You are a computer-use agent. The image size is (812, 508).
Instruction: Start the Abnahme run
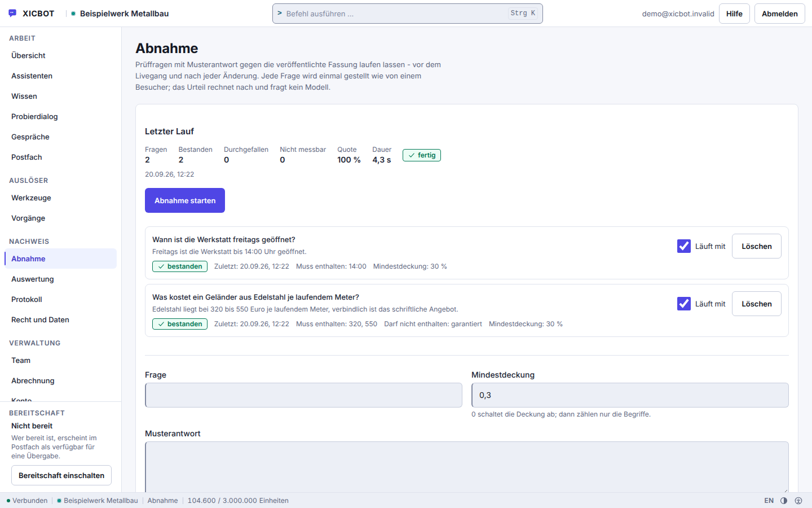[x=185, y=200]
